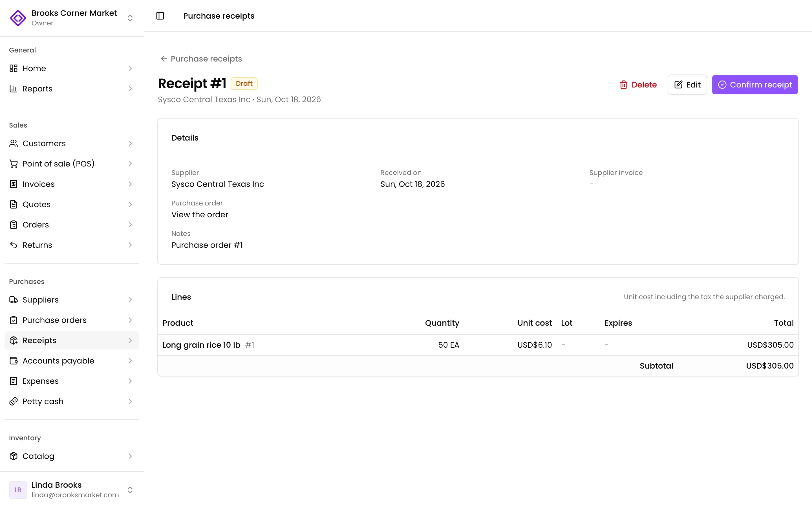The image size is (812, 508).
Task: Click the LB user avatar
Action: point(18,490)
